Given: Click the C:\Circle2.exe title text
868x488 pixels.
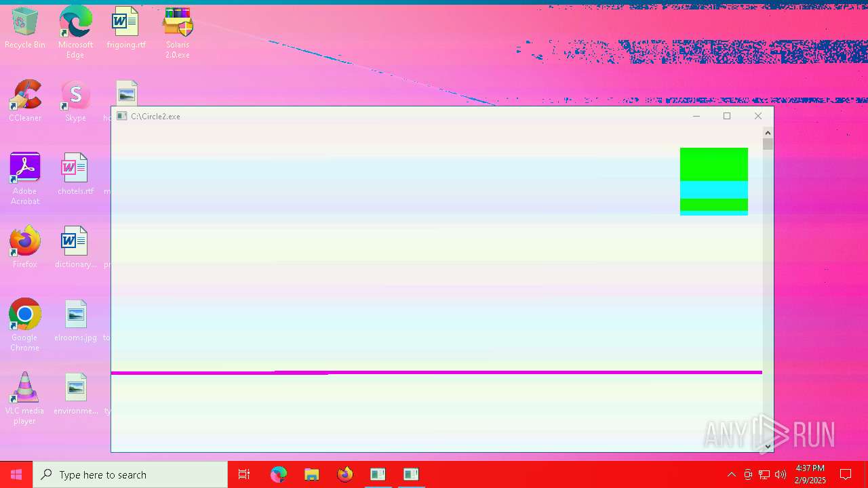Looking at the screenshot, I should (x=155, y=117).
